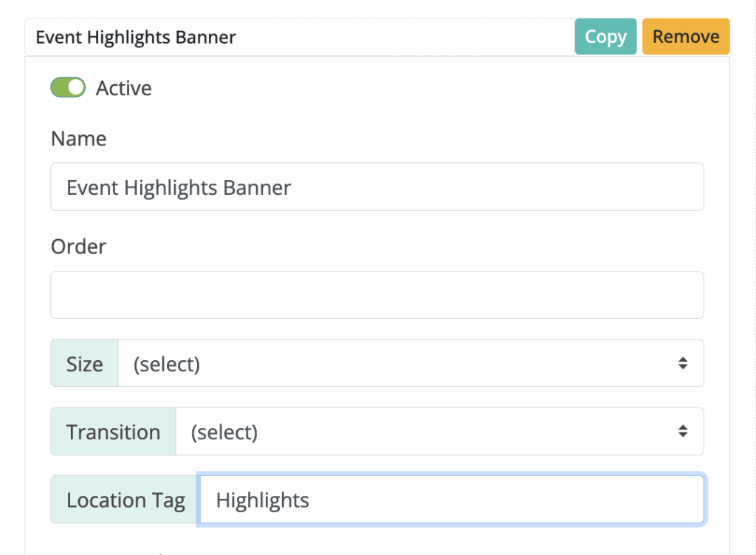Click the (select) placeholder in Size
Viewport: 756px width, 555px height.
click(x=167, y=364)
